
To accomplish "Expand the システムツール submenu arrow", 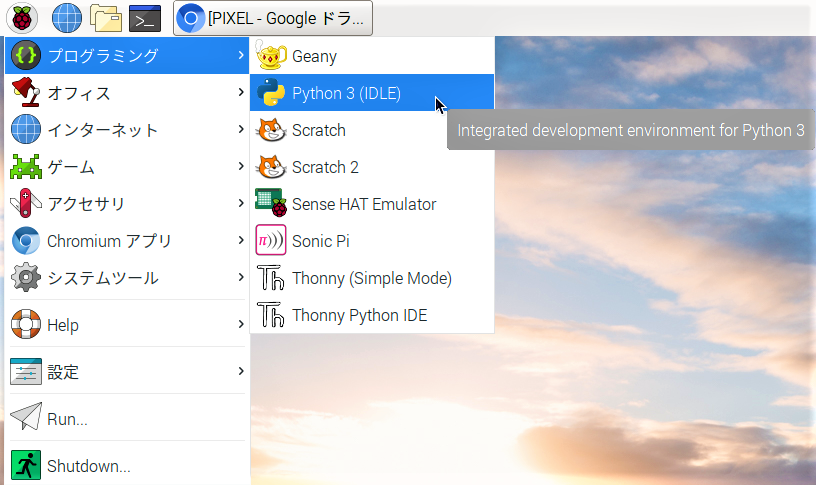I will (x=240, y=277).
